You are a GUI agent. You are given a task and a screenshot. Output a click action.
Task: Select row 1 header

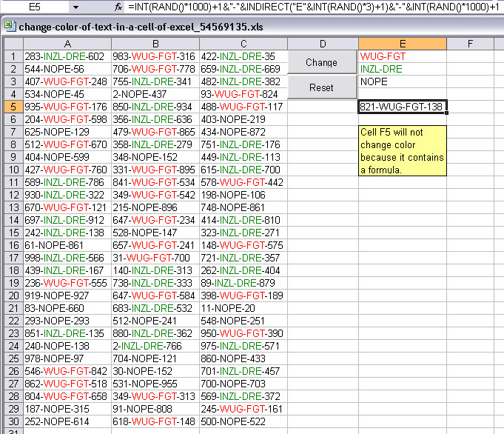pos(13,56)
